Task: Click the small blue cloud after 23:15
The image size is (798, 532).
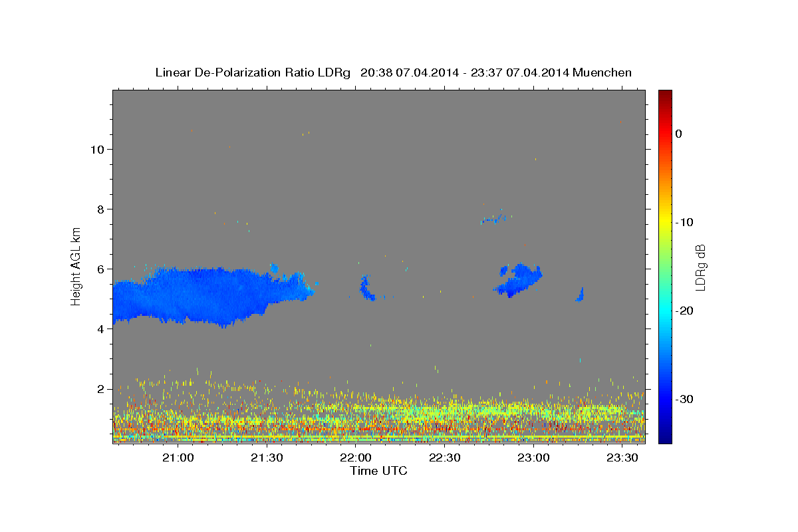Action: click(580, 295)
